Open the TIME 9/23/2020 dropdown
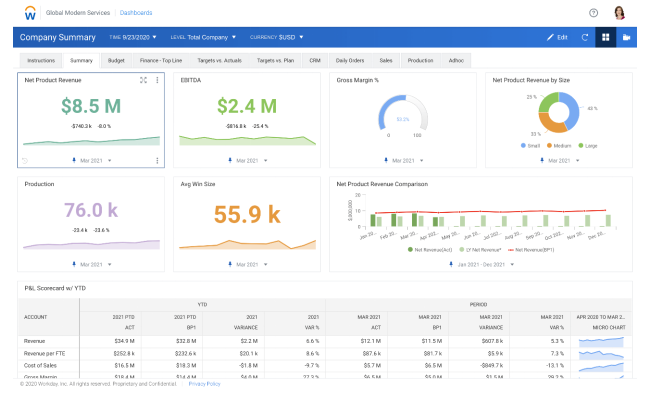 133,37
